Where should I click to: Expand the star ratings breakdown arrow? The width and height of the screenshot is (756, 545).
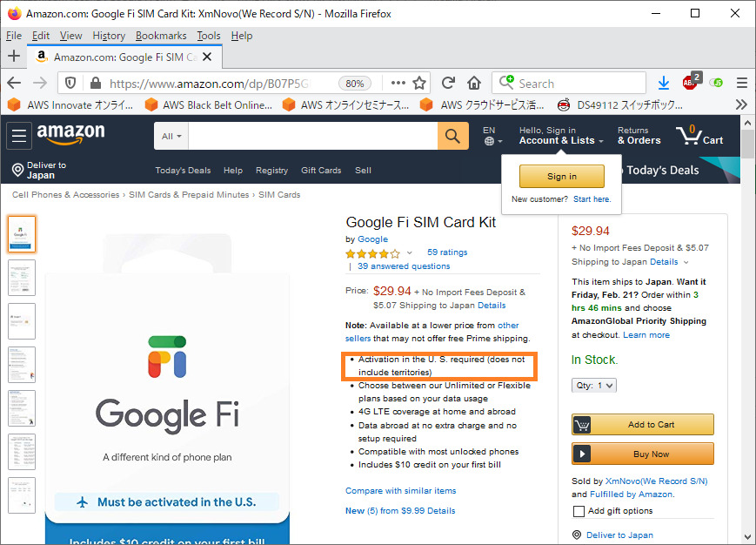410,252
